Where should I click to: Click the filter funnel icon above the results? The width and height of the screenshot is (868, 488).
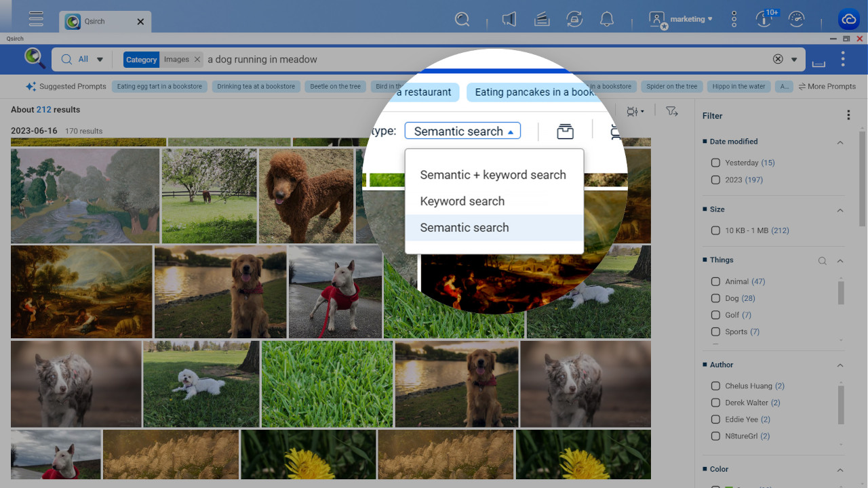[671, 111]
